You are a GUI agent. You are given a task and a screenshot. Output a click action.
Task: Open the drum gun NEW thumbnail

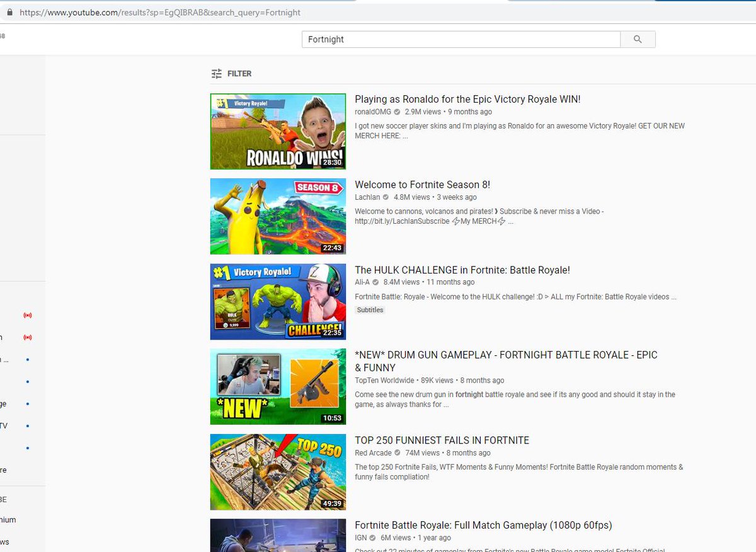[278, 386]
